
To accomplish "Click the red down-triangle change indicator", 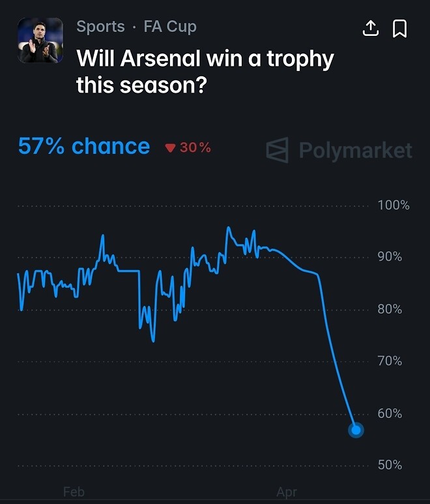I will click(171, 148).
